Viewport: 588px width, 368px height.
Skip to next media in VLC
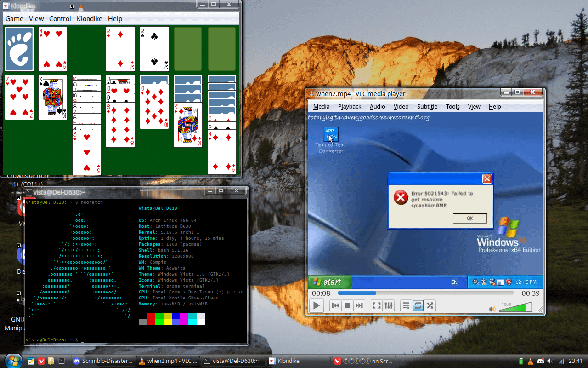coord(359,305)
